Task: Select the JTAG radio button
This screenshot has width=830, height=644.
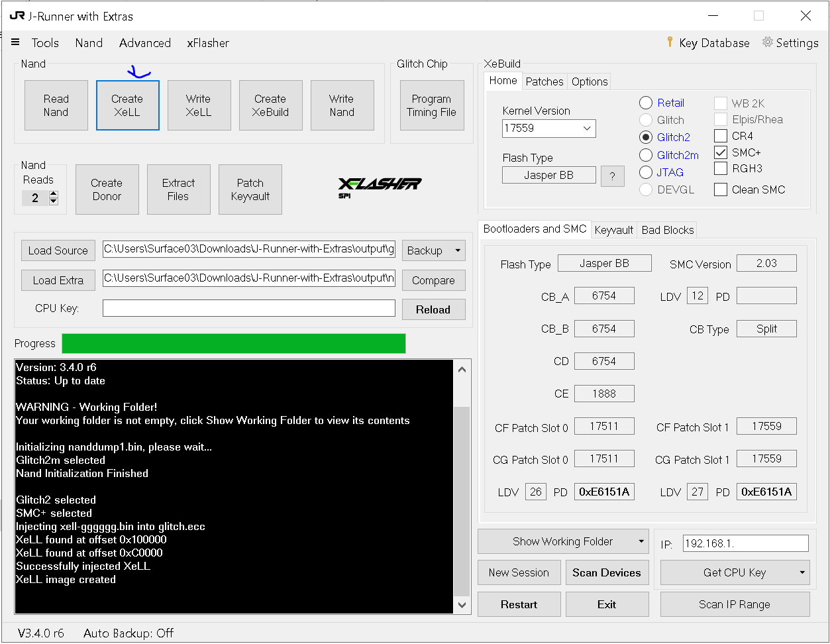Action: point(646,172)
